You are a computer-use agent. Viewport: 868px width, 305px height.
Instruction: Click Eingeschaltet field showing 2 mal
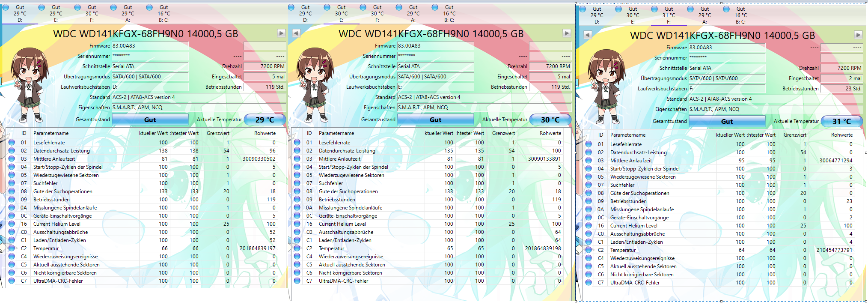842,78
